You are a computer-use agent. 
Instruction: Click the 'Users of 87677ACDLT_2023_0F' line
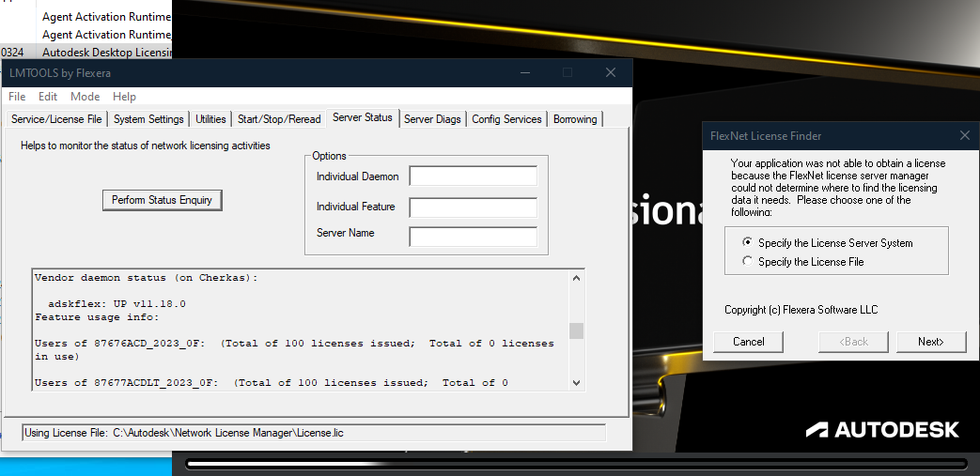point(272,382)
